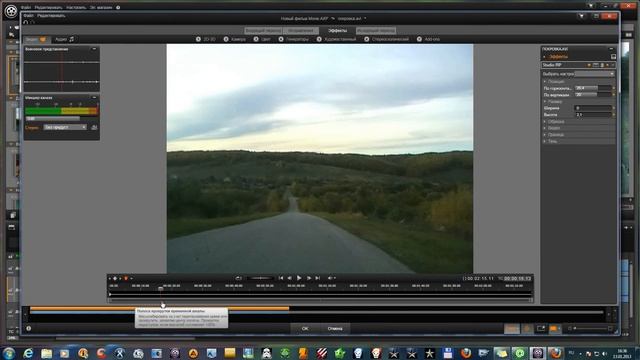Adjust the По вертикали slider
This screenshot has width=640, height=360.
point(593,95)
